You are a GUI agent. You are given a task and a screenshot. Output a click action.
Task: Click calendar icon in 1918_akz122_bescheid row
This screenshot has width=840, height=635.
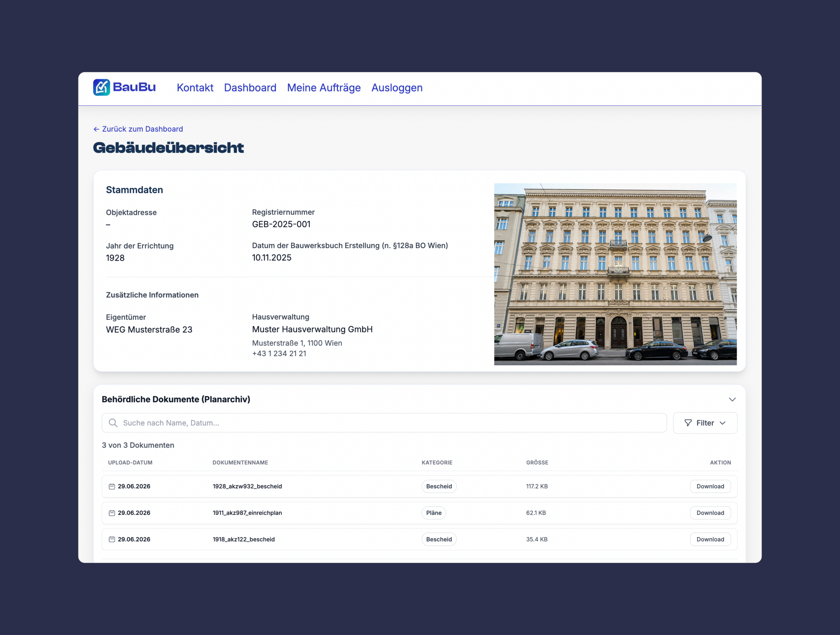[112, 539]
